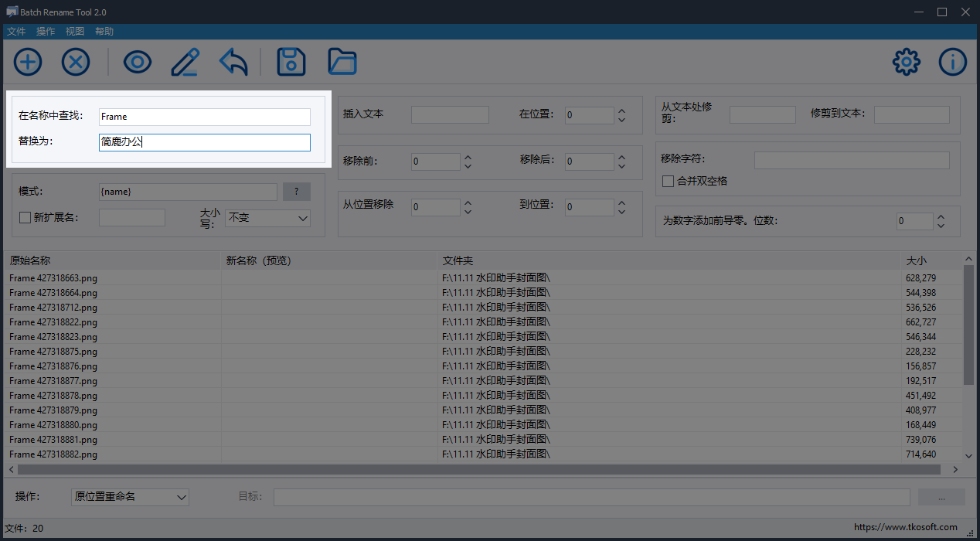Click the 移除字符 input field
The width and height of the screenshot is (980, 541).
point(852,160)
